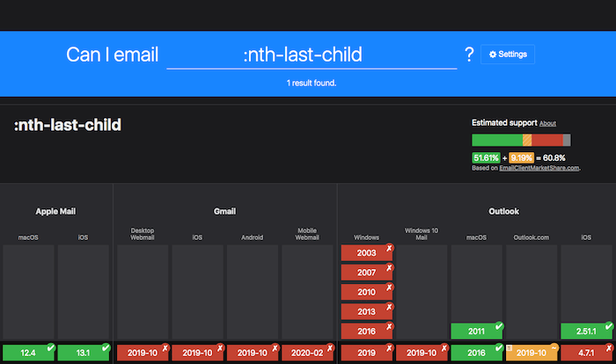The image size is (616, 364).
Task: Click Outlook Windows 2003 cell
Action: 367,253
